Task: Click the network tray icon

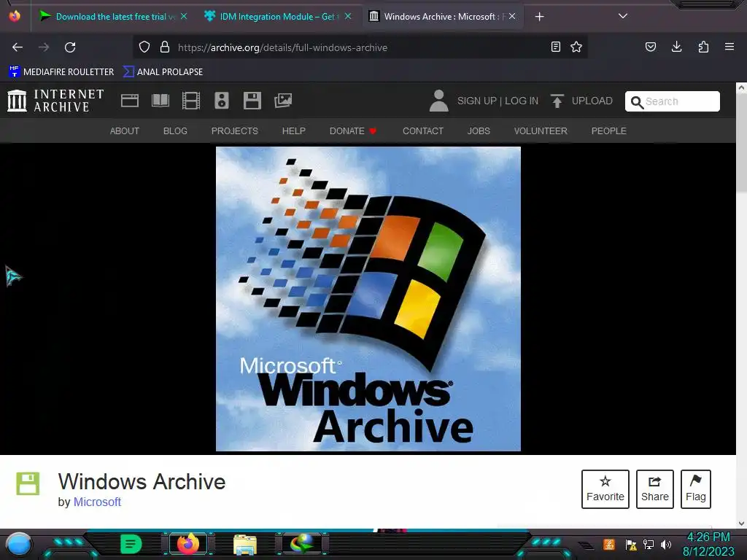Action: [648, 544]
